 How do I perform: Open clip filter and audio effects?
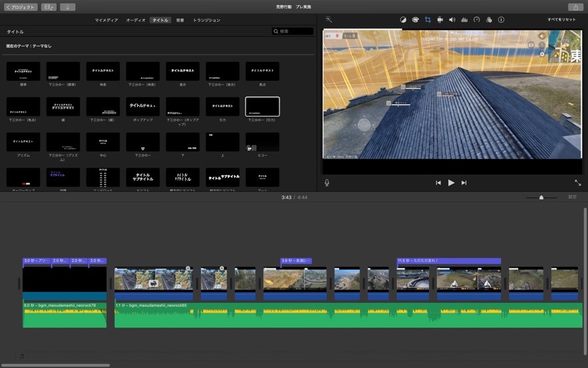489,20
